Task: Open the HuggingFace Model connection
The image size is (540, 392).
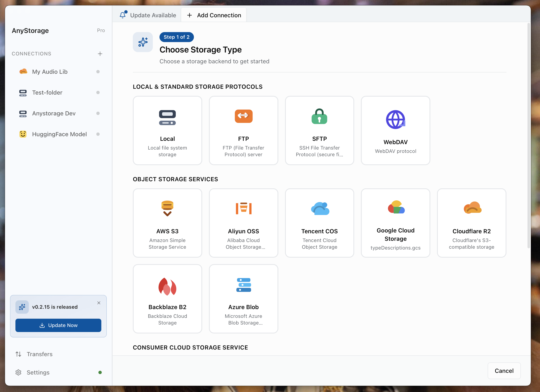Action: click(x=59, y=134)
